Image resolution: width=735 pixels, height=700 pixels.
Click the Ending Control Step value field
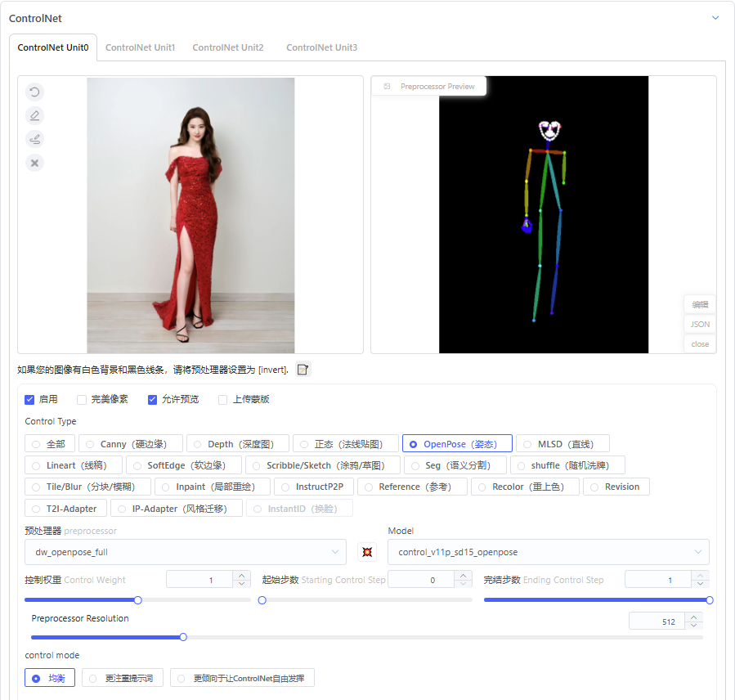click(x=659, y=580)
